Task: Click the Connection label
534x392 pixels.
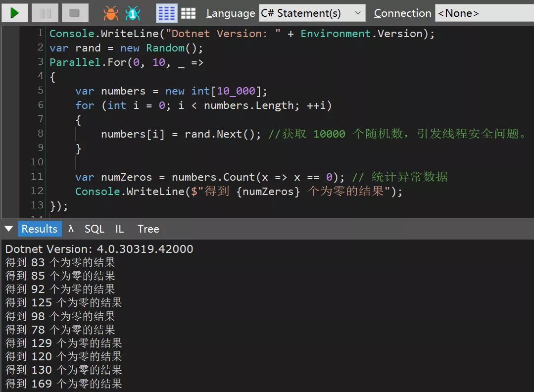Action: tap(402, 13)
